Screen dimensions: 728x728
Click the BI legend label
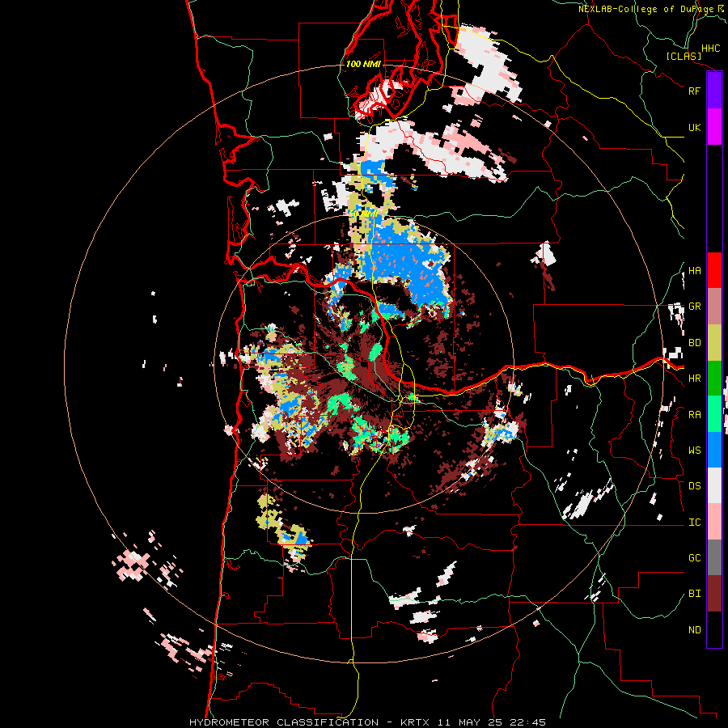pos(694,594)
